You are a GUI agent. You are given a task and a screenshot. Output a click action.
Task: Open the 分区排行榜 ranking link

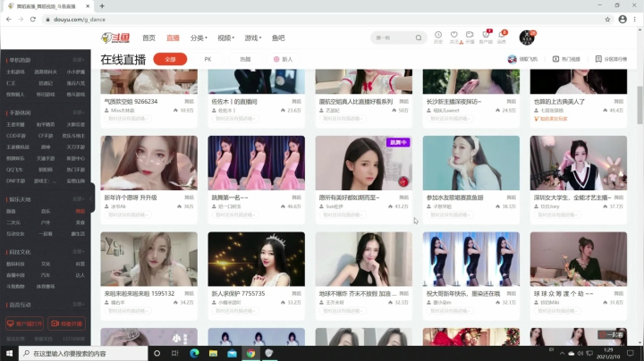(x=611, y=59)
